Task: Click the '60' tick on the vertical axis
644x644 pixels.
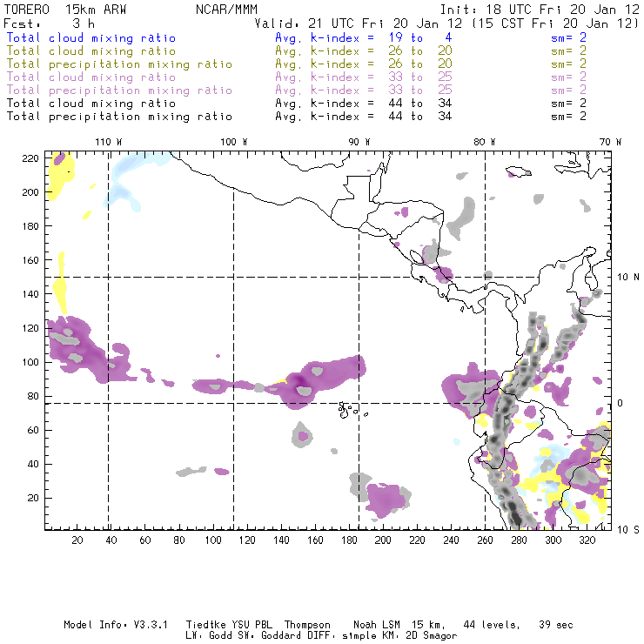Action: 34,430
